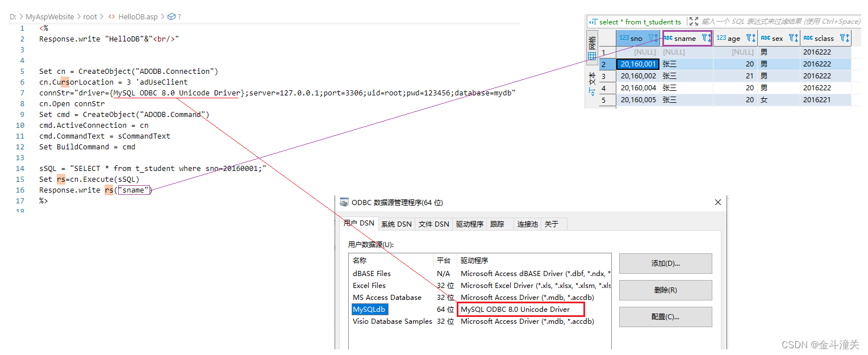Image resolution: width=868 pixels, height=355 pixels.
Task: Expand the D: drive breadcrumb item
Action: coord(12,16)
